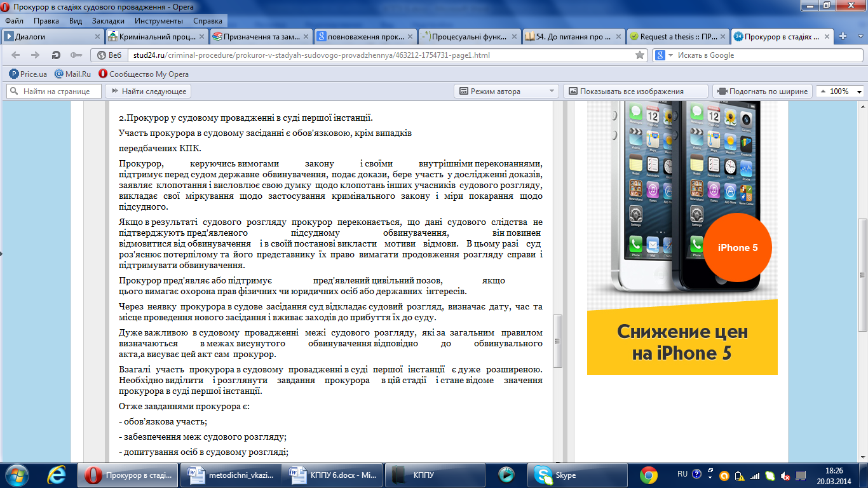The image size is (868, 488).
Task: Open the Вид menu
Action: [x=76, y=20]
